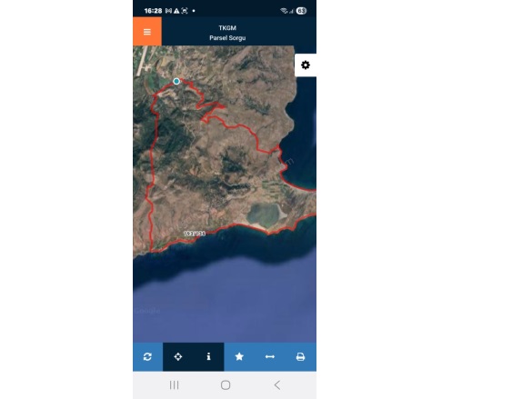Tap the refresh arrows icon
Screen dimensions: 532x399
point(147,356)
